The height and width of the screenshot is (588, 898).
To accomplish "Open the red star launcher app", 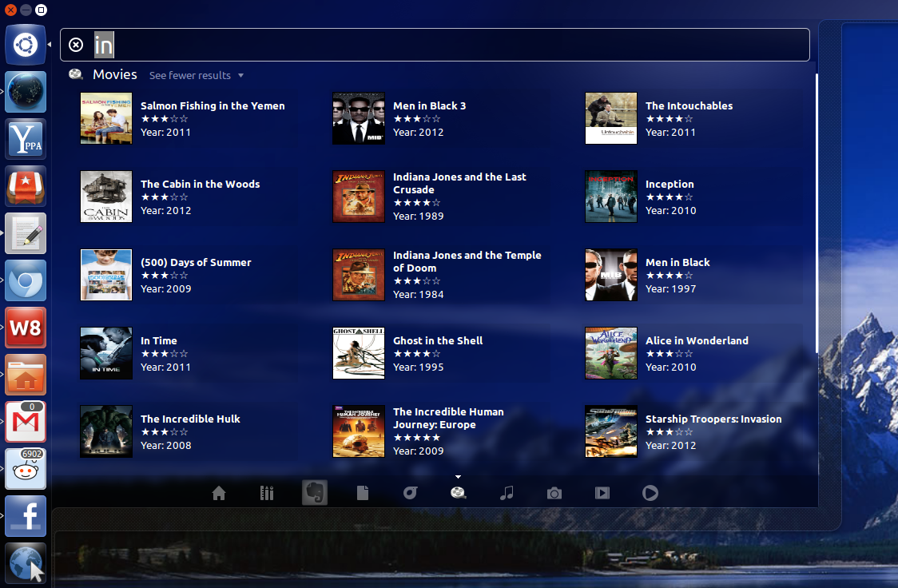I will [x=26, y=186].
